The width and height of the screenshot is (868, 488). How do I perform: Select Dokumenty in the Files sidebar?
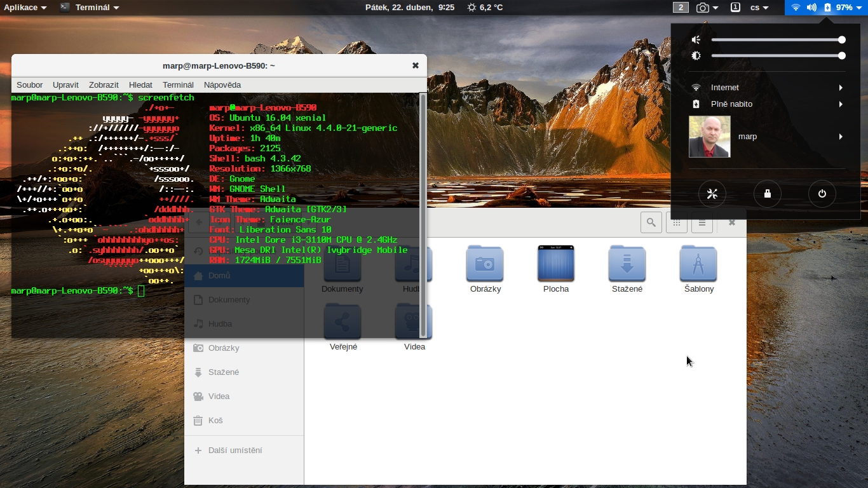tap(244, 299)
